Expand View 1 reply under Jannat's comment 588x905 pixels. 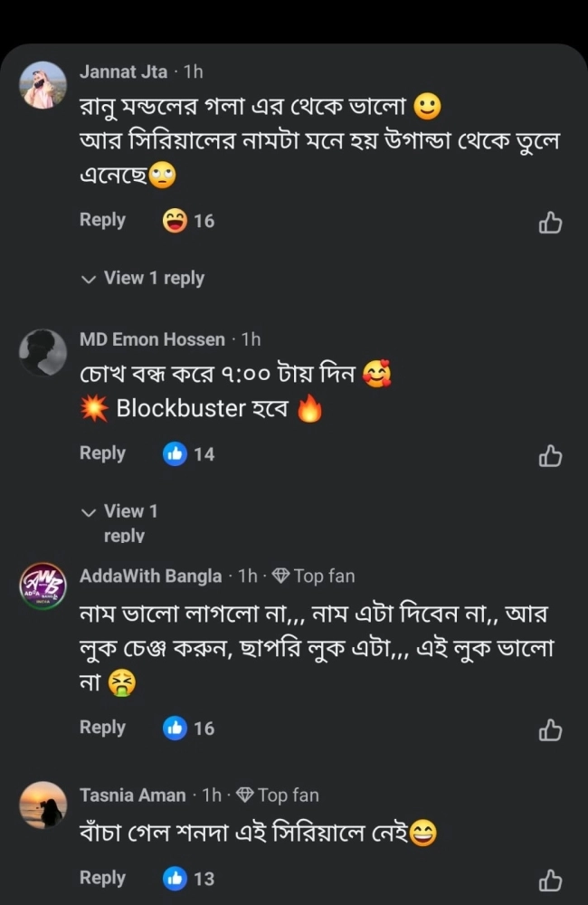pos(144,278)
